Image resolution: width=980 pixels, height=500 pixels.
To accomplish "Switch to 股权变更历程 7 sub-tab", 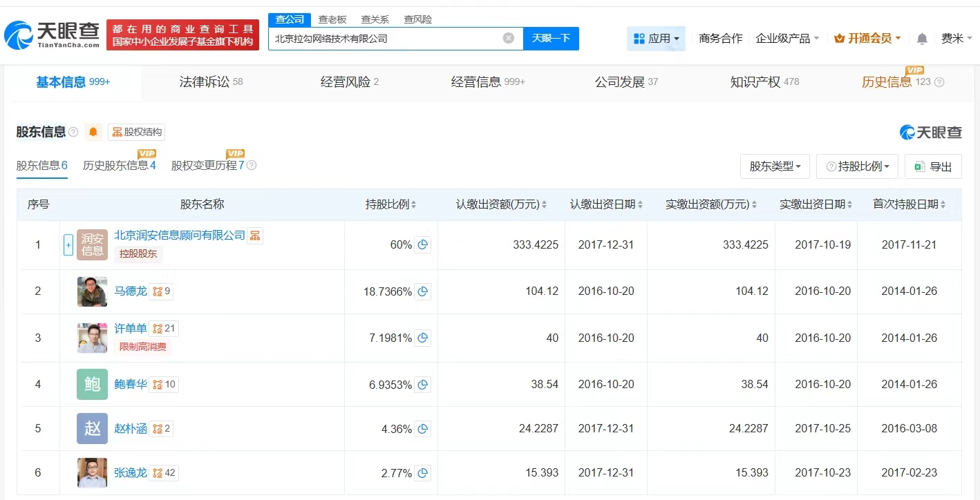I will pos(208,166).
